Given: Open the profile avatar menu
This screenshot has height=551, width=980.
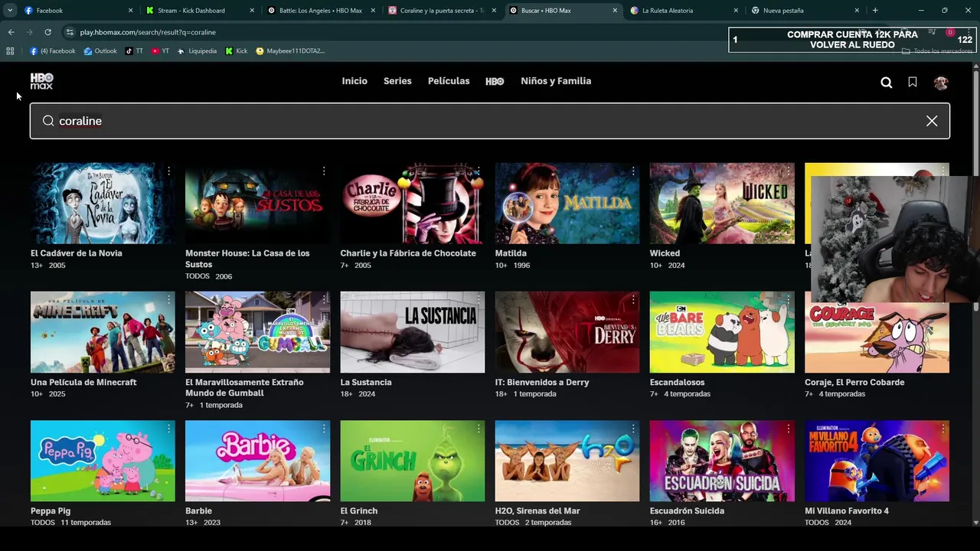Looking at the screenshot, I should pyautogui.click(x=941, y=83).
